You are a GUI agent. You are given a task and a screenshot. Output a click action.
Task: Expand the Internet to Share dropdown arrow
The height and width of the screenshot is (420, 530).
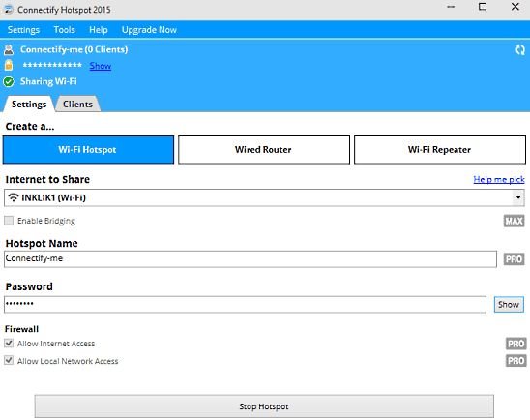(x=517, y=197)
